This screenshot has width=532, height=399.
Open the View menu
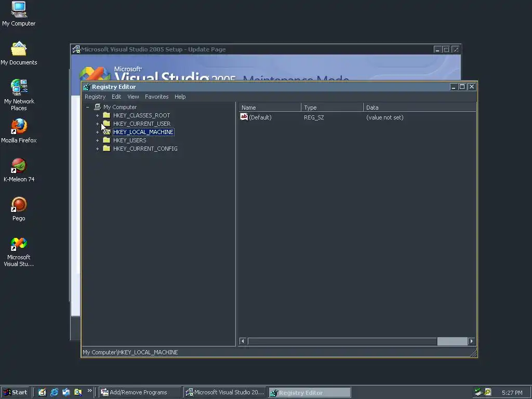click(133, 97)
